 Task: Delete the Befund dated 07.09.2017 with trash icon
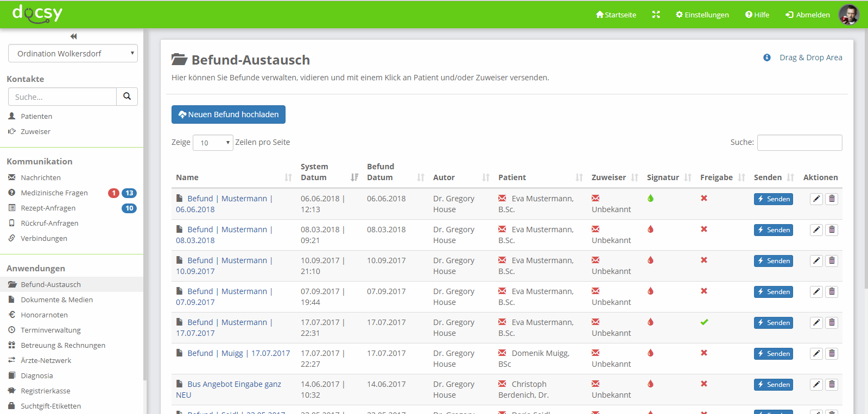pyautogui.click(x=832, y=292)
